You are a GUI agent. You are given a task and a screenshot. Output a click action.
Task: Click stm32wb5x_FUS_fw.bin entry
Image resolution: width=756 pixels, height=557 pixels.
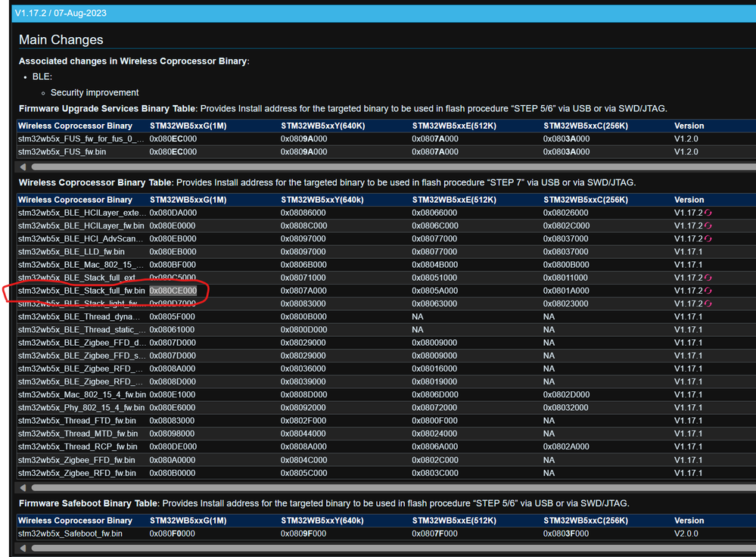[x=62, y=152]
